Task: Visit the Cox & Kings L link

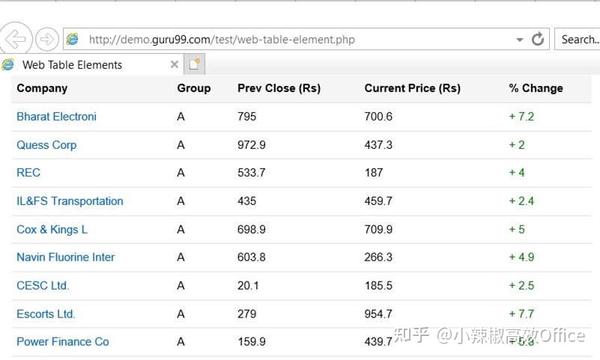Action: point(52,230)
